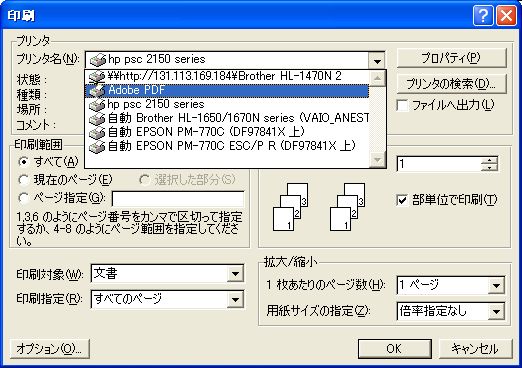
Task: Click プリンタの検索 button
Action: coord(451,84)
